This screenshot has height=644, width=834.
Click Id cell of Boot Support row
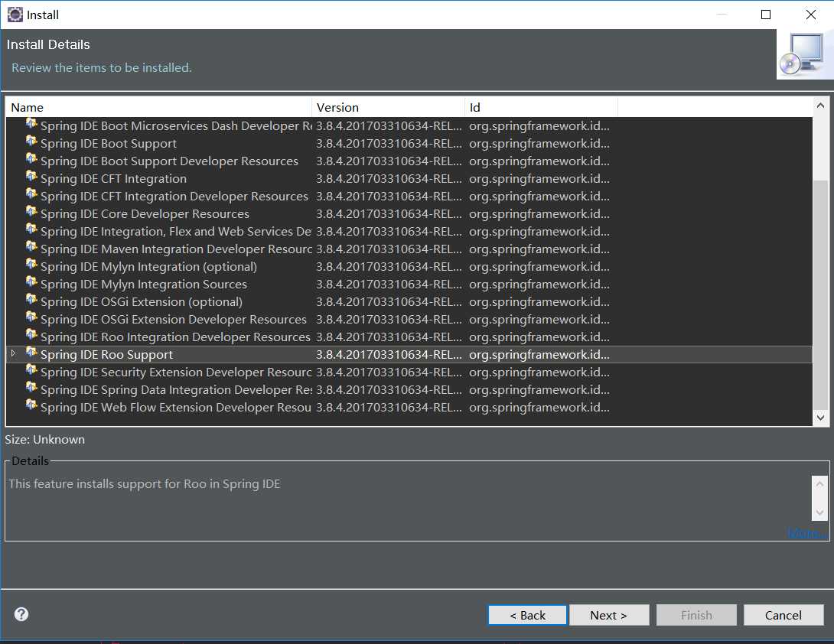pyautogui.click(x=539, y=144)
